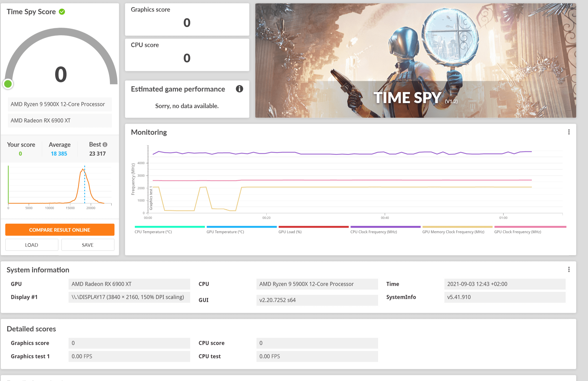The height and width of the screenshot is (381, 588).
Task: Click the Monitoring panel heading
Action: (x=149, y=132)
